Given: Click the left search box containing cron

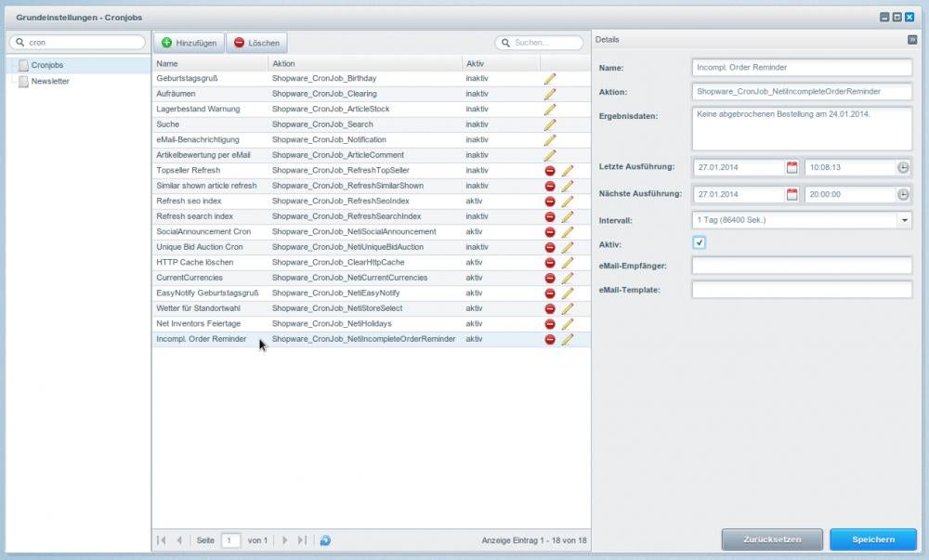Looking at the screenshot, I should point(77,42).
